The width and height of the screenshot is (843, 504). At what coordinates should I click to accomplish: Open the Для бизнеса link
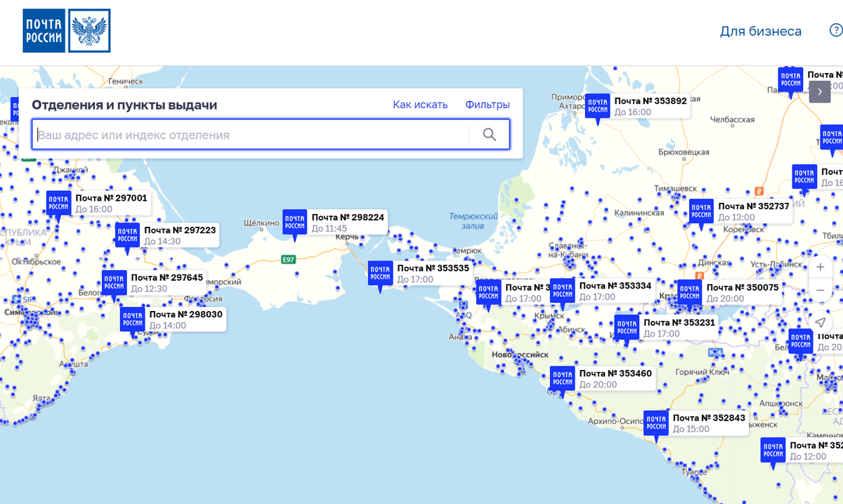coord(761,31)
